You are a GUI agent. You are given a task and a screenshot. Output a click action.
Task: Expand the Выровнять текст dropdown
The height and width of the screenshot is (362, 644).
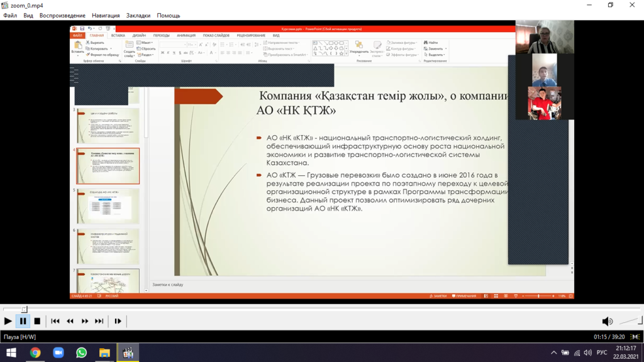coord(279,49)
